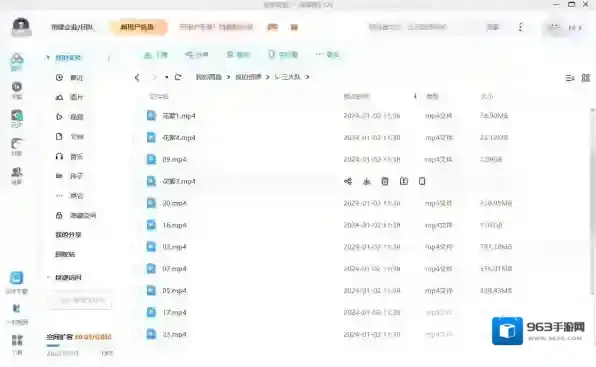Screen dimensions: 596x367
Task: Download 花絮3.mp4 with its row download icon
Action: 366,182
